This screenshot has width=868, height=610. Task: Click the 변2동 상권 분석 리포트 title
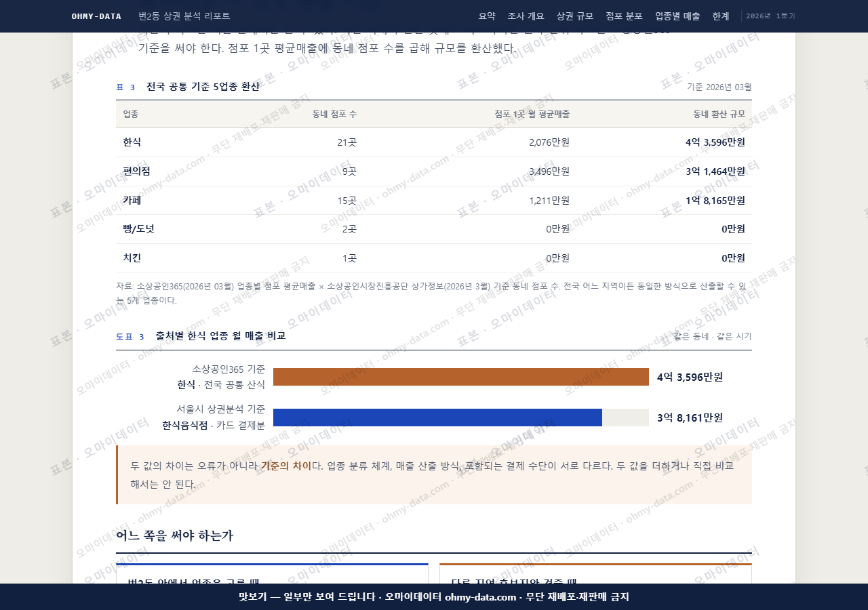click(184, 16)
